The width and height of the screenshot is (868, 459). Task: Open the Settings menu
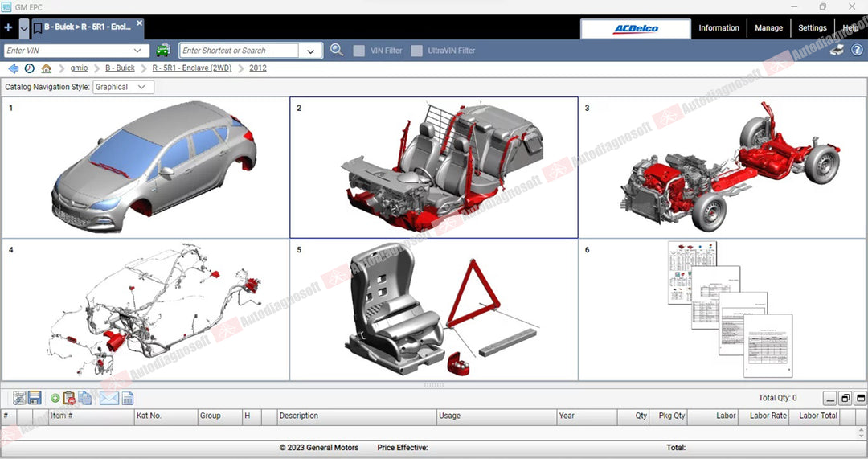pyautogui.click(x=812, y=27)
